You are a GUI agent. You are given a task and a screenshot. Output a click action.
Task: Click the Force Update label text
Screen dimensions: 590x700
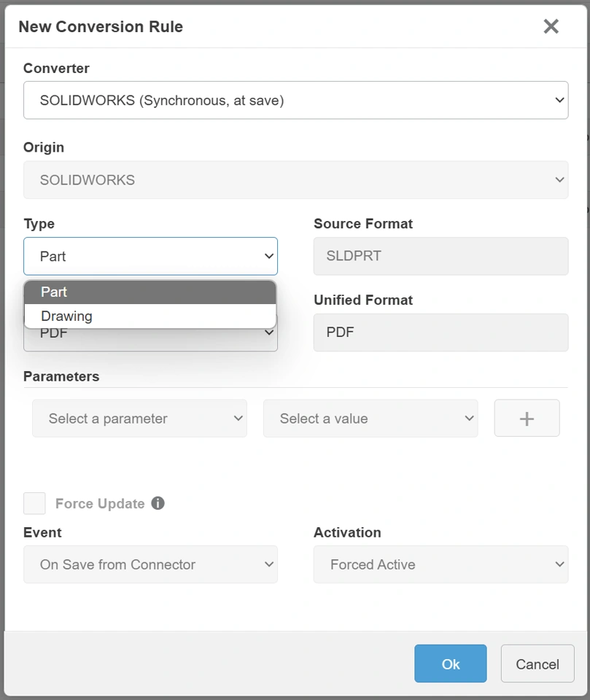click(x=100, y=504)
